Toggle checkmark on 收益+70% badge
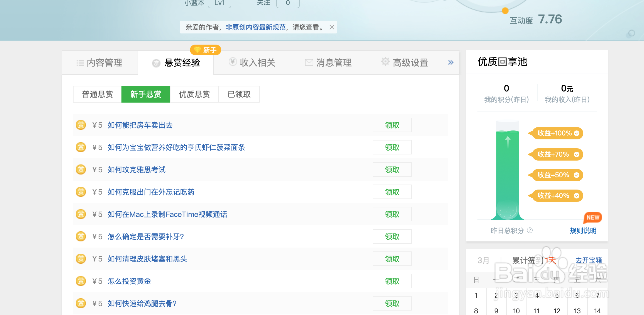 click(x=577, y=154)
